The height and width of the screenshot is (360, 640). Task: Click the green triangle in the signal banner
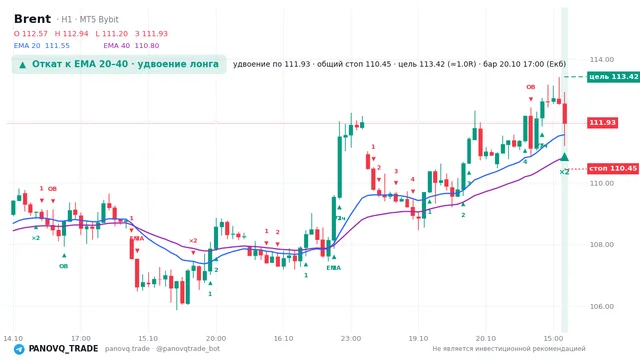click(22, 64)
